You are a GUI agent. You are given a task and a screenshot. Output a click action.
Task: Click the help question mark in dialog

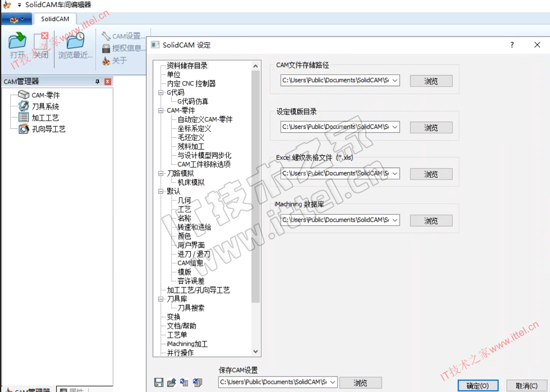[x=512, y=45]
